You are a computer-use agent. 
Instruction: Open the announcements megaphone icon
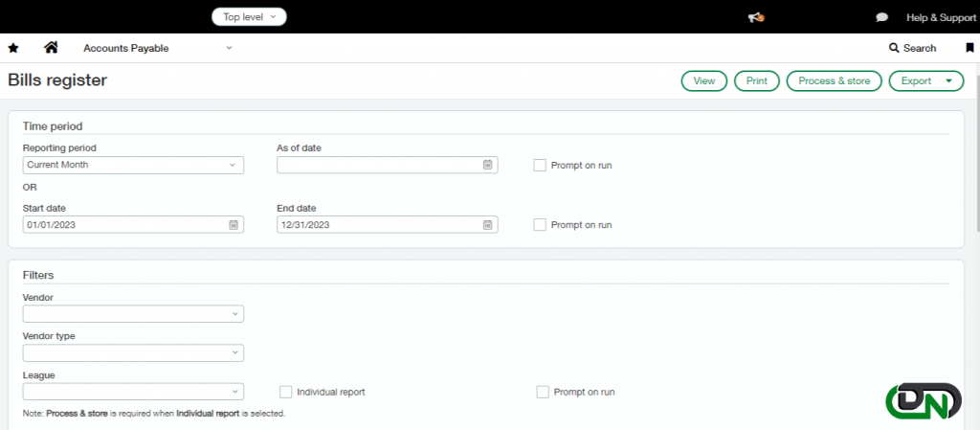tap(756, 17)
